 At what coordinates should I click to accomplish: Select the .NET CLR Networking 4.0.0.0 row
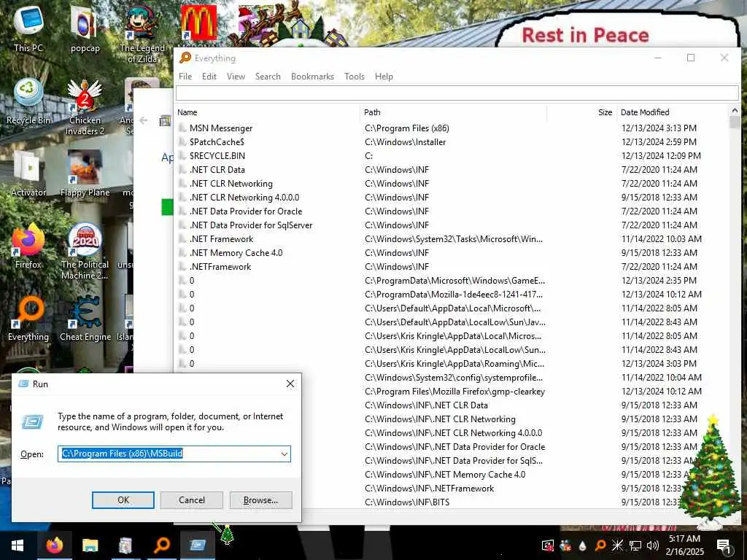click(x=451, y=197)
